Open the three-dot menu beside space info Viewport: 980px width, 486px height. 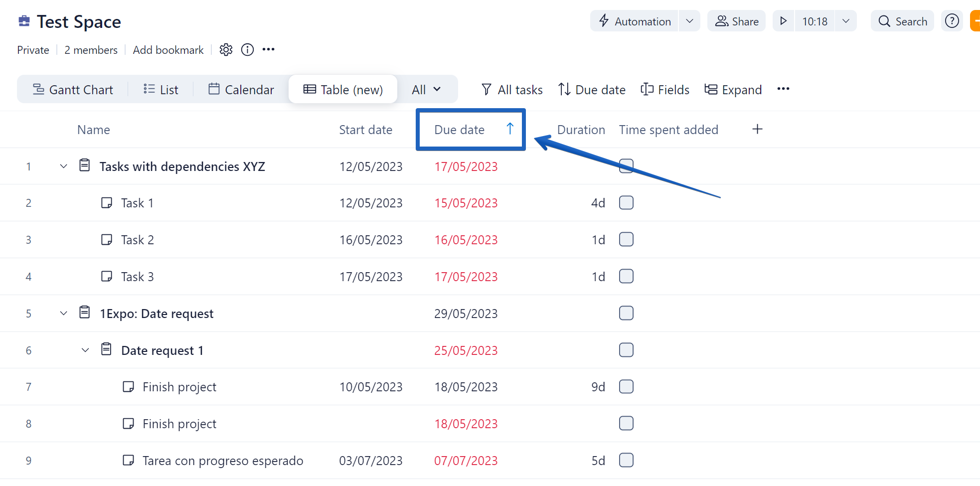tap(269, 50)
